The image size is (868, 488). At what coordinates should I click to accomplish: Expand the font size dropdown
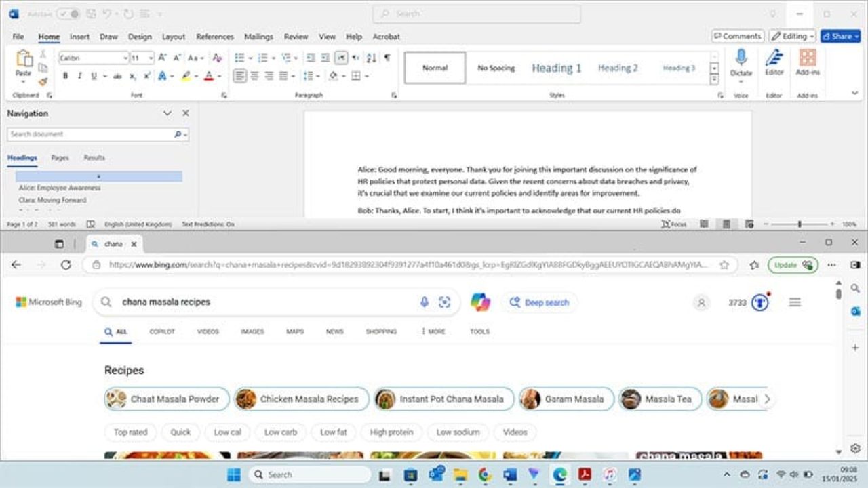151,58
